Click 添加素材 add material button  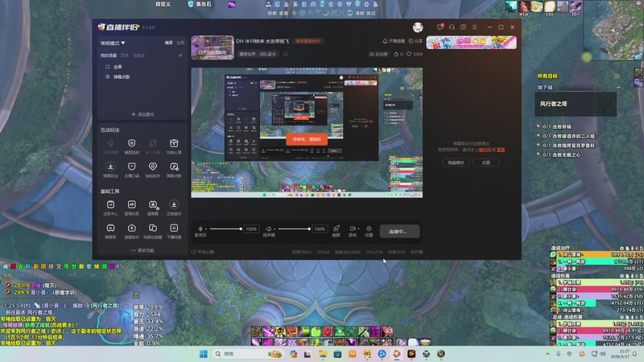pyautogui.click(x=142, y=114)
